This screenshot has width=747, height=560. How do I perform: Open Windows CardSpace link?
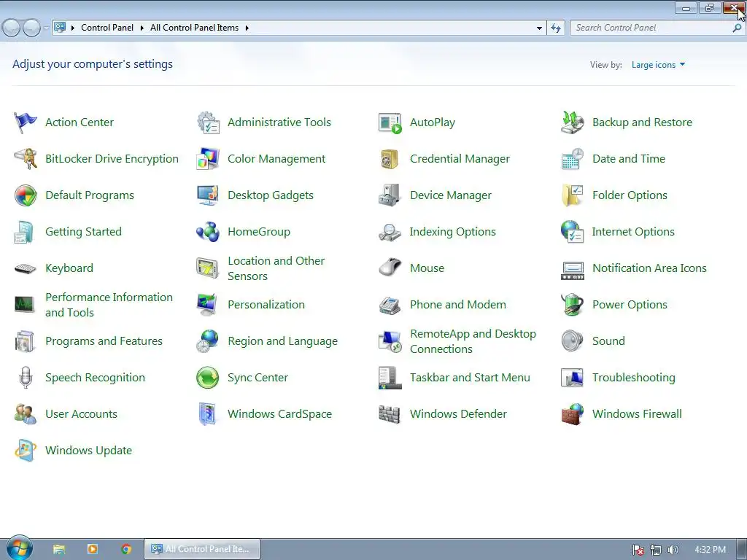[x=279, y=414]
